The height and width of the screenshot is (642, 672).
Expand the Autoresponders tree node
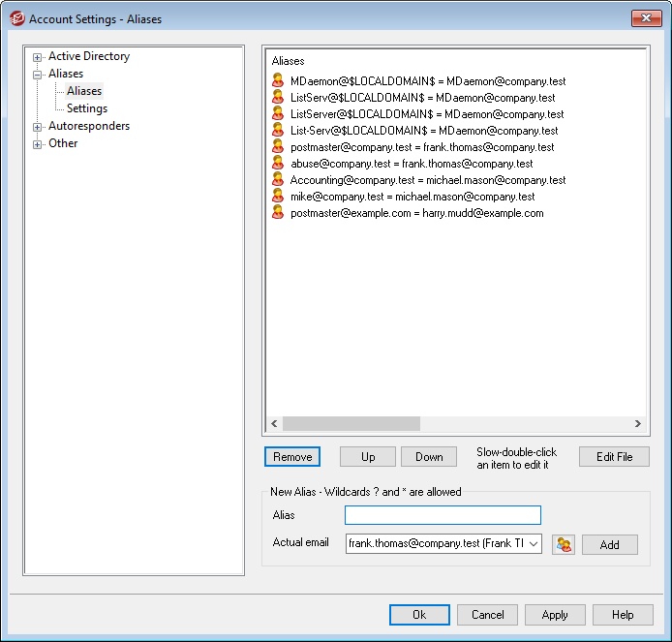[38, 127]
